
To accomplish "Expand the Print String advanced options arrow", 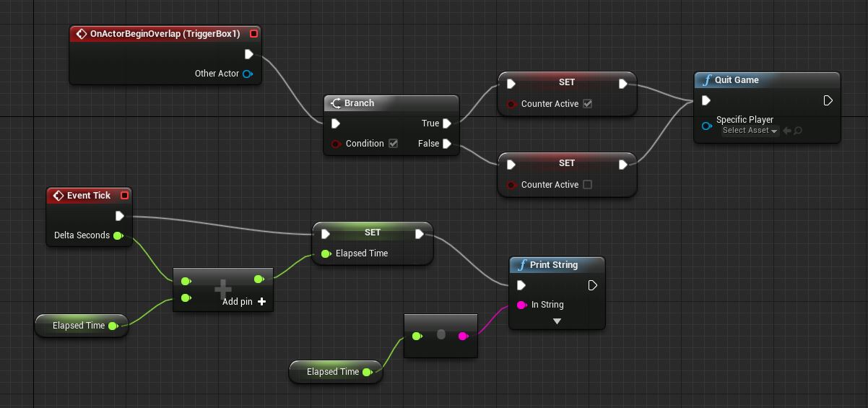I will pyautogui.click(x=557, y=321).
